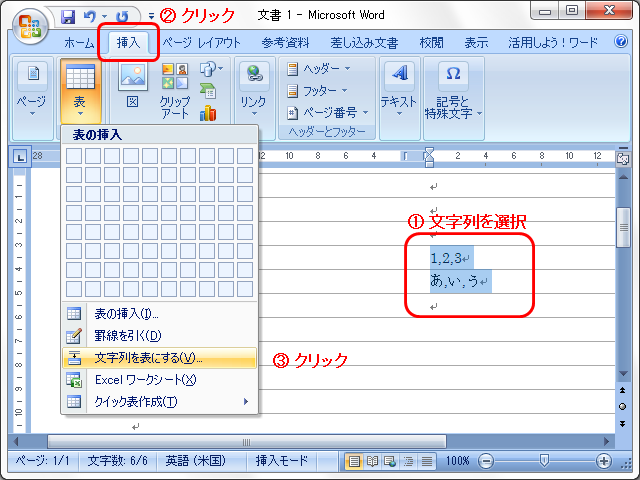This screenshot has height=480, width=640.
Task: Click the Undo arrow icon
Action: click(x=89, y=17)
